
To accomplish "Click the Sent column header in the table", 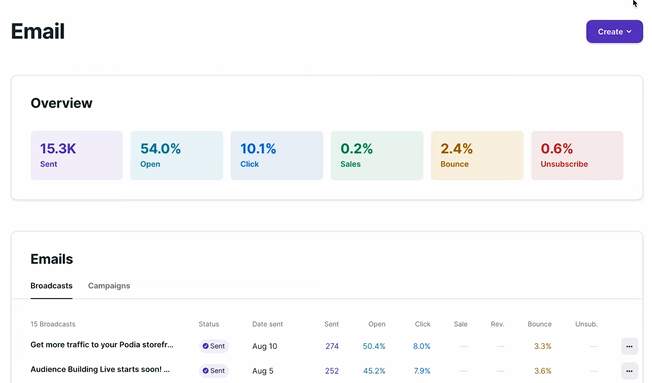I will pyautogui.click(x=331, y=324).
